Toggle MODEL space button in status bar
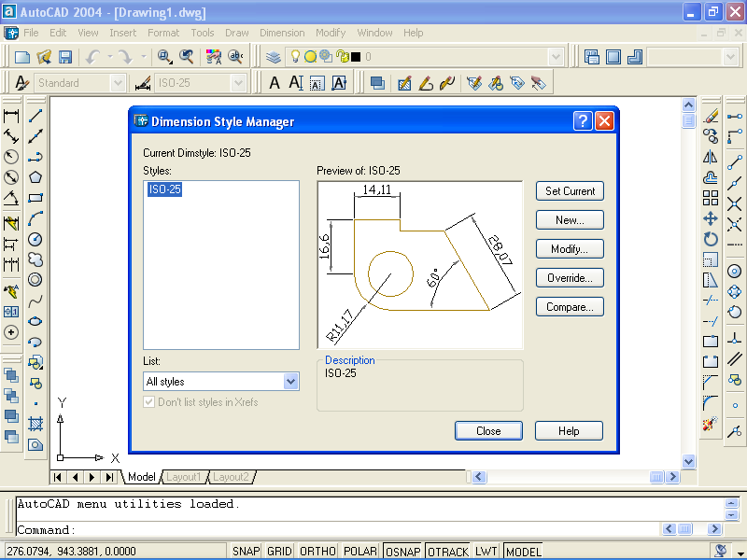The image size is (747, 560). coord(523,551)
